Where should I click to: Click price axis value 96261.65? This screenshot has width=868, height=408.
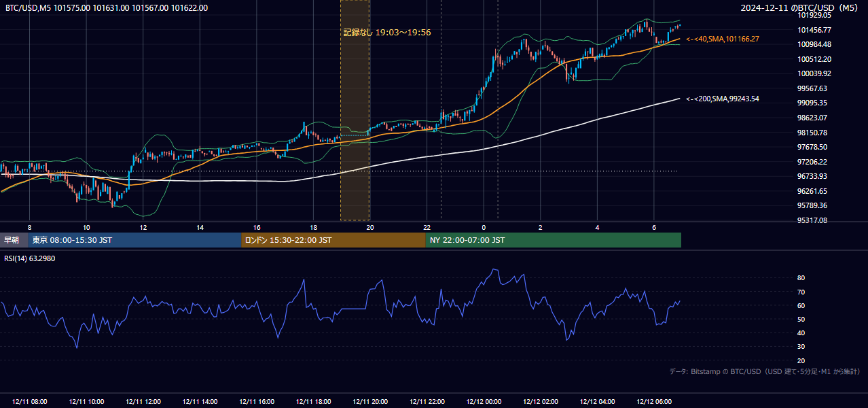click(x=812, y=191)
